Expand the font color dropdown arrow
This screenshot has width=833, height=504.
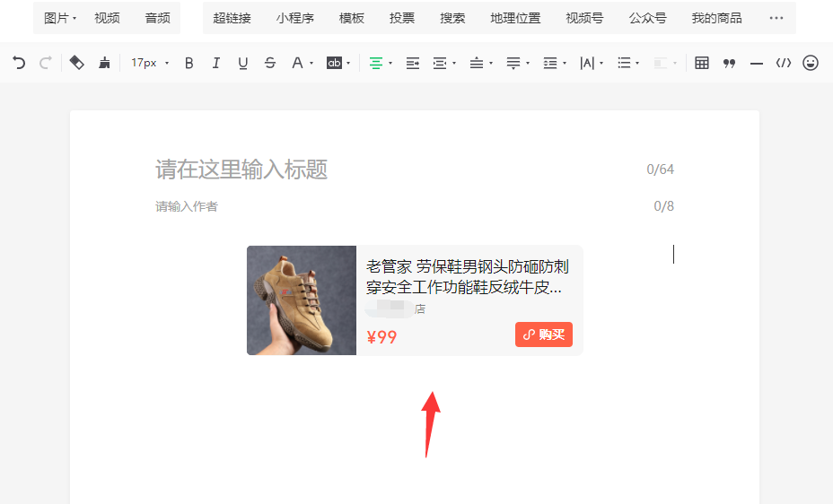point(311,64)
